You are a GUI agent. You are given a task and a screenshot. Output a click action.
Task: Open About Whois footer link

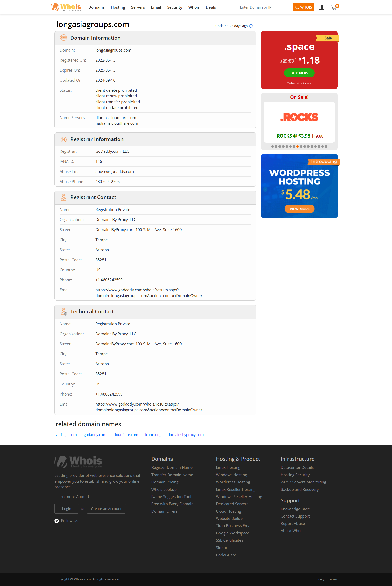pos(292,531)
